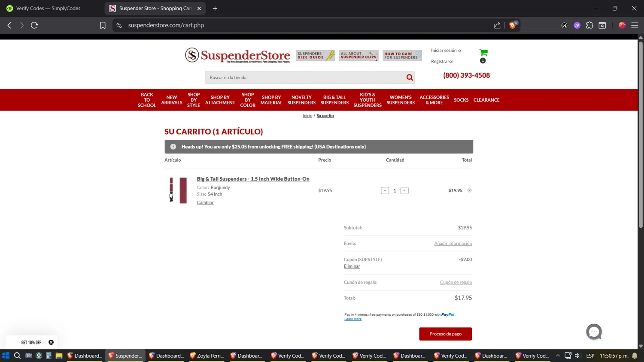
Task: Click Añadir información for shipping
Action: point(453,244)
